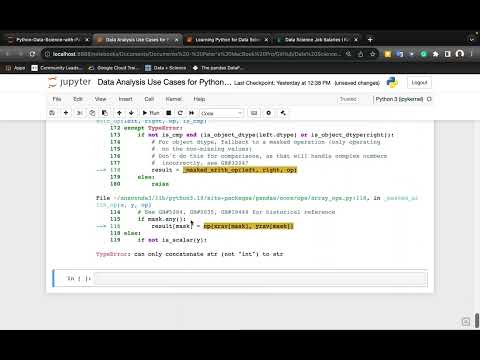Share this page from address bar
This screenshot has height=360, width=480.
tap(360, 54)
